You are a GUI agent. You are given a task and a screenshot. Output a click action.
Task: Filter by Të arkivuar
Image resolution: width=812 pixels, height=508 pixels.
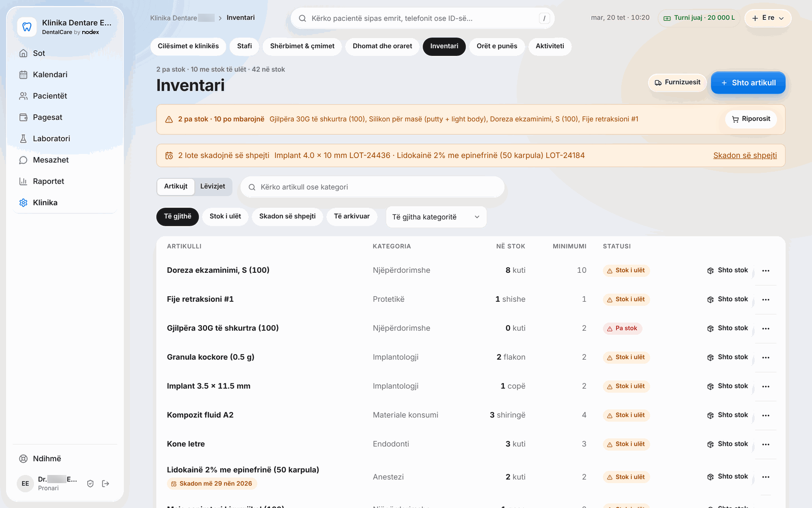tap(352, 216)
